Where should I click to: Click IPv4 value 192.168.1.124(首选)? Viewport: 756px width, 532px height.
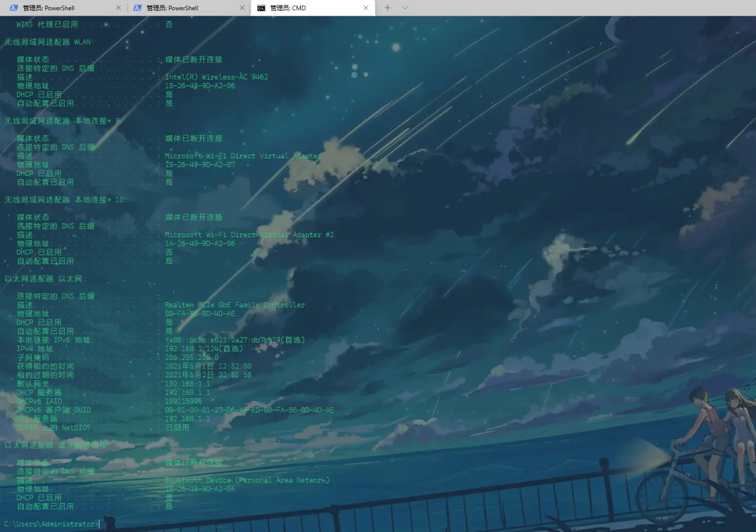tap(204, 349)
